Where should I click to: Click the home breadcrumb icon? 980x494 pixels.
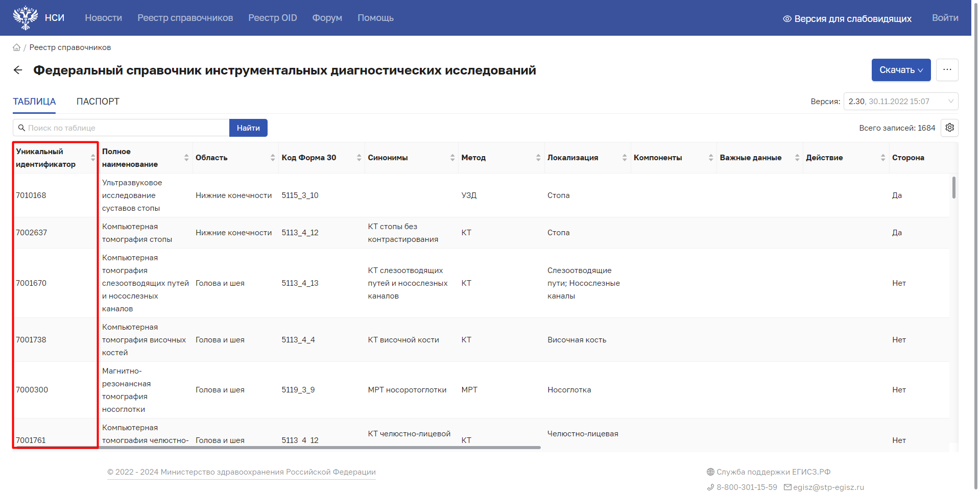pyautogui.click(x=16, y=47)
